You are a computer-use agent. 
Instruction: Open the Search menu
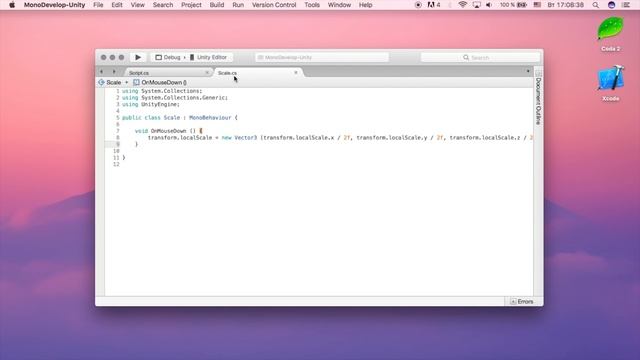(x=163, y=5)
